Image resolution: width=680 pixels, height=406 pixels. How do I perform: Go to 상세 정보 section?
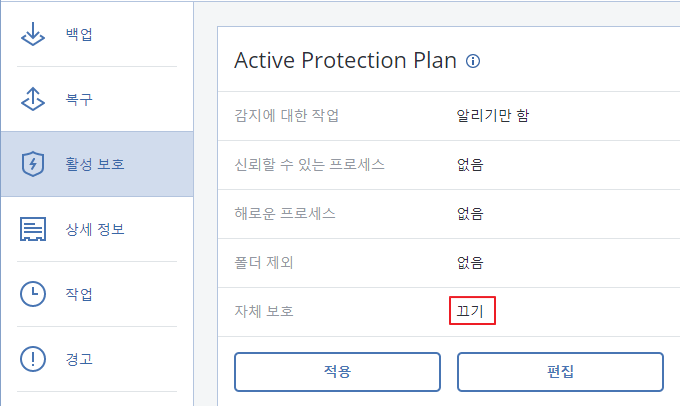click(97, 229)
